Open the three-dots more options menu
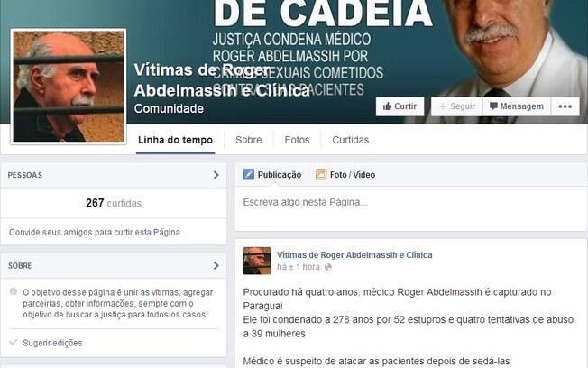The width and height of the screenshot is (588, 368). coord(565,106)
